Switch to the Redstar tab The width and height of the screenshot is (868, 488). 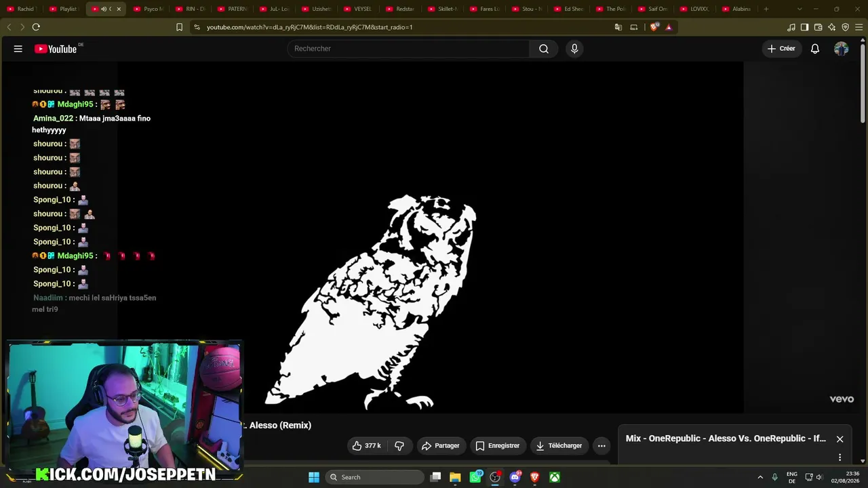pos(401,9)
